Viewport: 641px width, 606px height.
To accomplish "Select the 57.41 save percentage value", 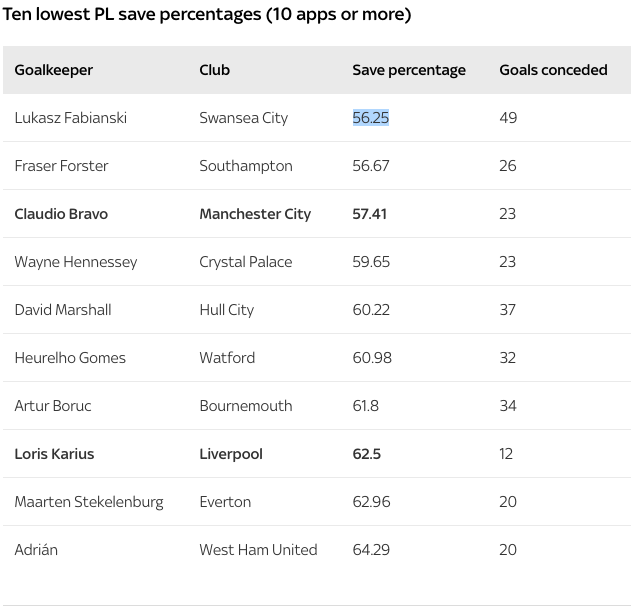I will 370,214.
